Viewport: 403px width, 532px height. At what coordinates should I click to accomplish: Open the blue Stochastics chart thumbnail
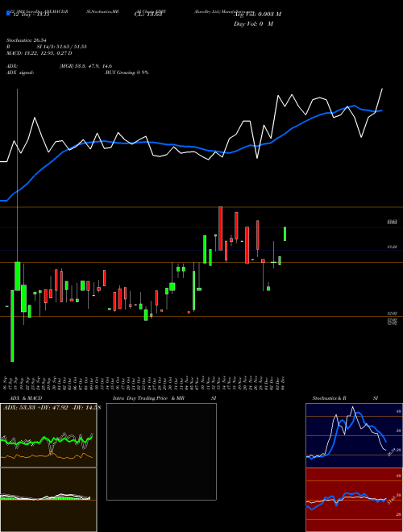[x=354, y=435]
